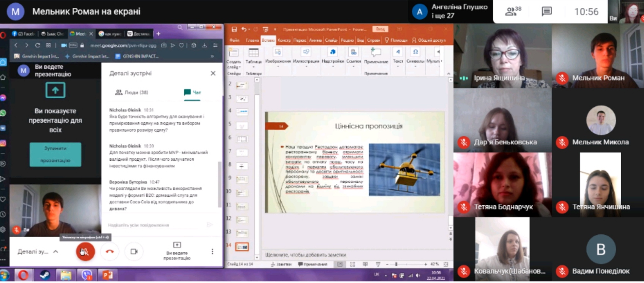Unmute the microphone in Meet controls
Image resolution: width=644 pixels, height=283 pixels.
pos(85,252)
